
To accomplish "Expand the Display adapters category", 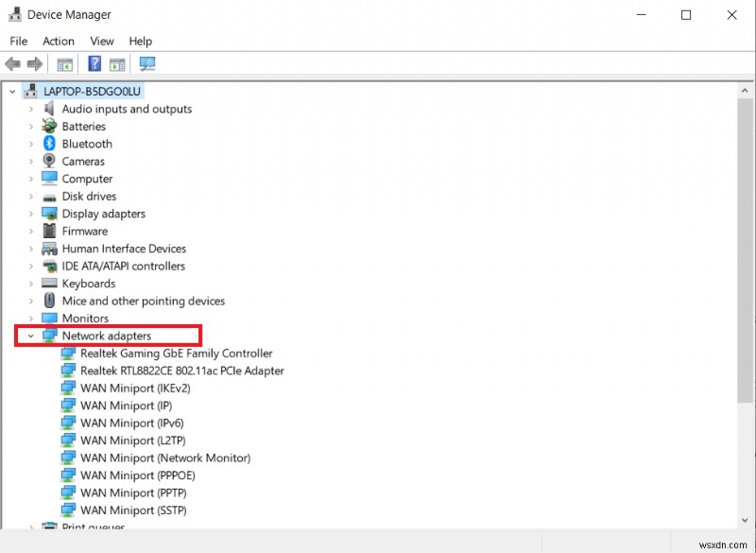I will (x=29, y=214).
